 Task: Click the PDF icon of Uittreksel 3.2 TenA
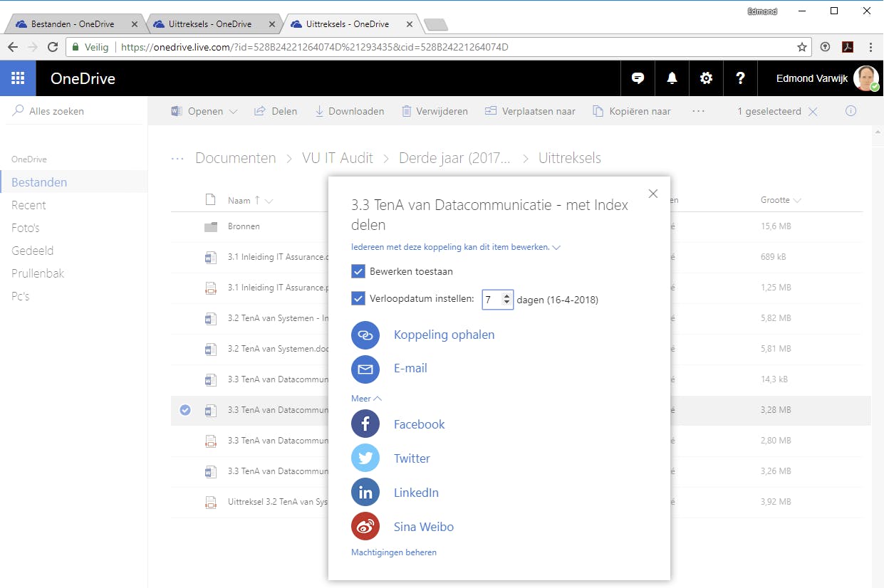click(x=210, y=502)
